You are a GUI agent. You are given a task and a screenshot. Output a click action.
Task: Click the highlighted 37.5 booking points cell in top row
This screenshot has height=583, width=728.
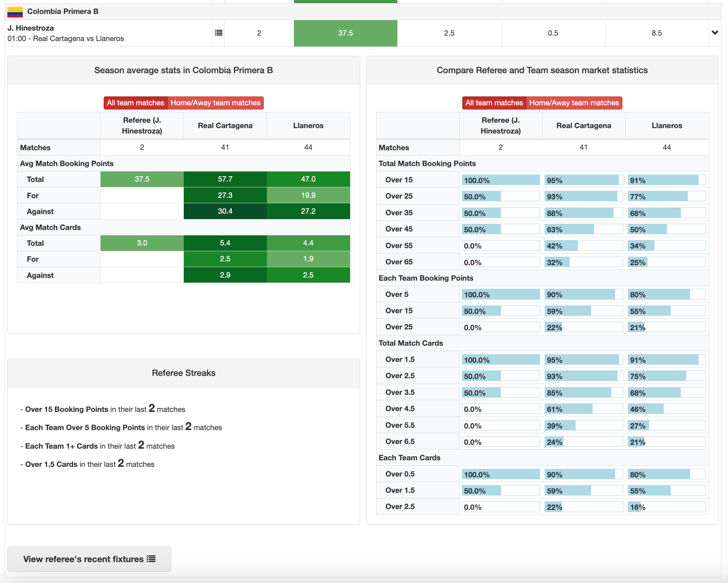coord(345,33)
